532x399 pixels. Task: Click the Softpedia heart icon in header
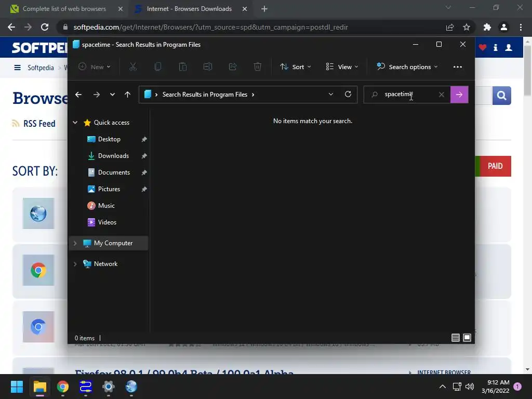[483, 47]
